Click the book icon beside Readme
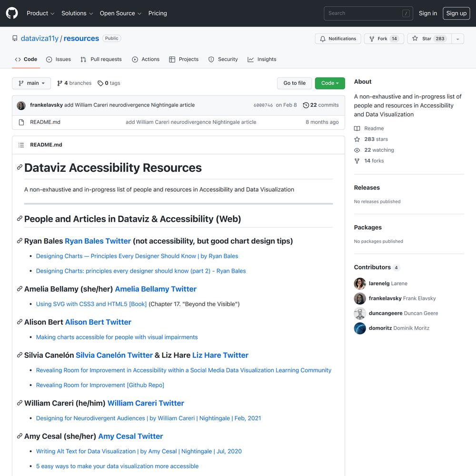 click(x=357, y=129)
